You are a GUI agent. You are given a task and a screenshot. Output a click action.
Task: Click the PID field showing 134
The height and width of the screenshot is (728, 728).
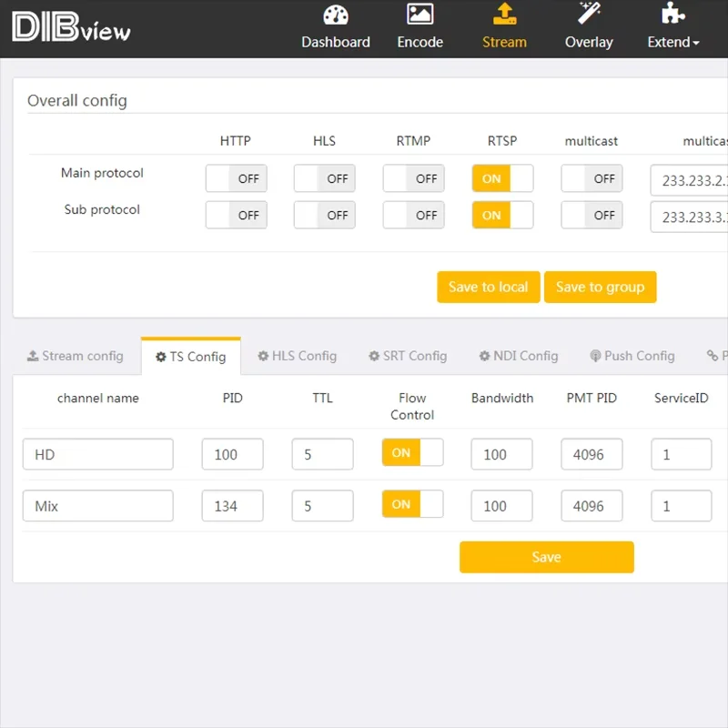tap(233, 506)
